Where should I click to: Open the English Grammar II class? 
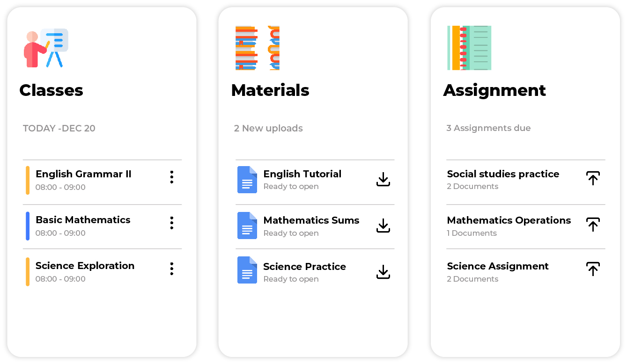point(83,175)
